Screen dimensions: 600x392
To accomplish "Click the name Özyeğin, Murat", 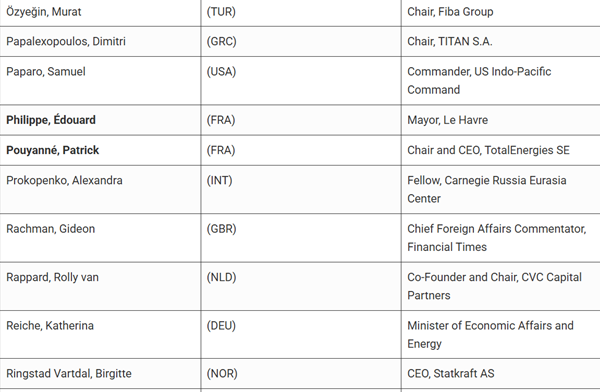I will pos(44,12).
